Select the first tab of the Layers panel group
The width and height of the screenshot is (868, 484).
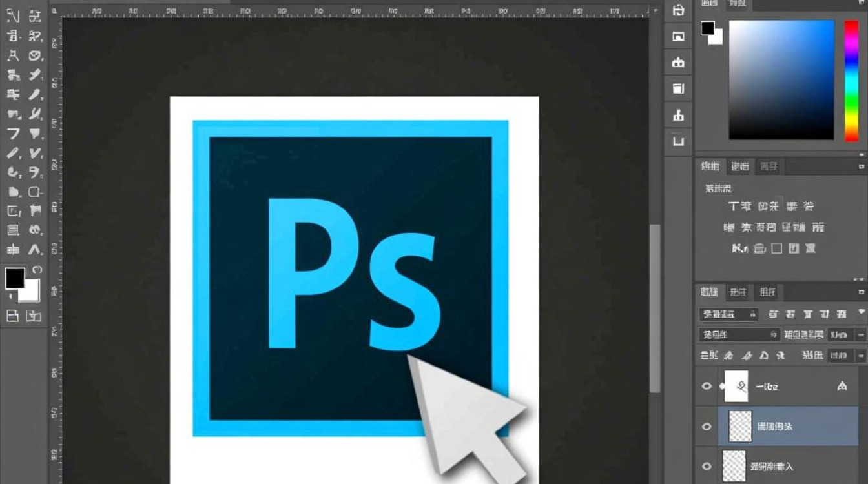tap(709, 292)
